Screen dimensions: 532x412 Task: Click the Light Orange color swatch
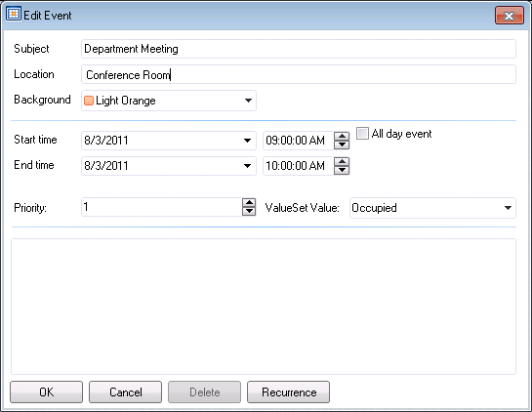coord(89,101)
